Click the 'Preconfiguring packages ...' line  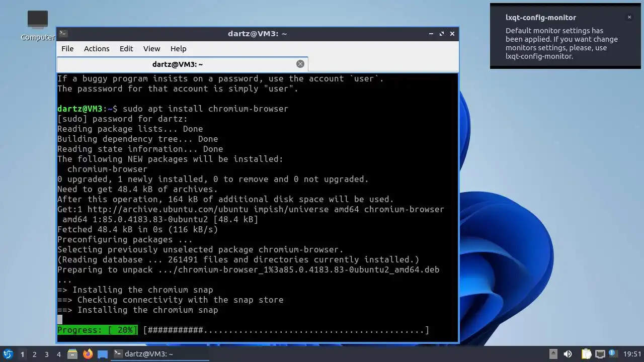click(x=125, y=240)
